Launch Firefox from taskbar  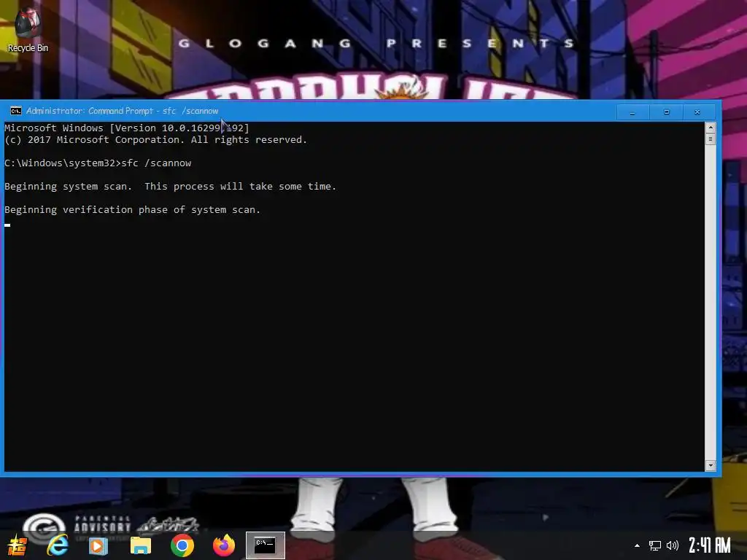pyautogui.click(x=224, y=545)
